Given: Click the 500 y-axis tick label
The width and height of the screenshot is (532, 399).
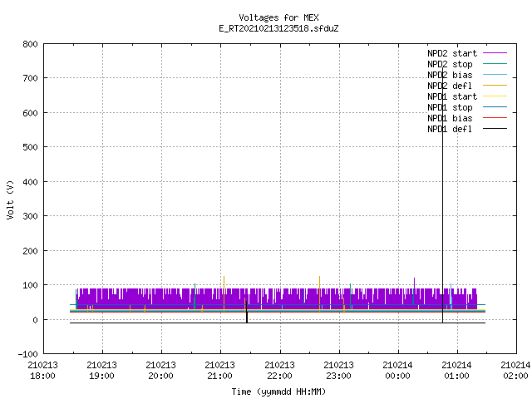Looking at the screenshot, I should 30,147.
